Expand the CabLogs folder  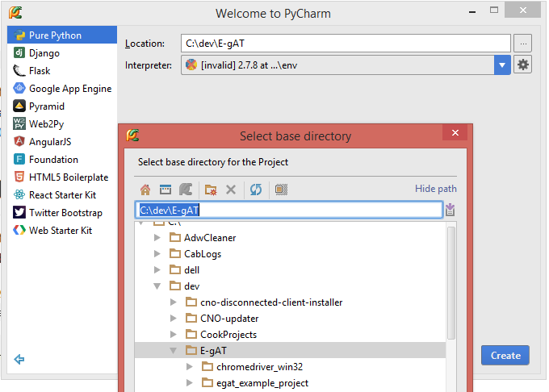pos(157,254)
